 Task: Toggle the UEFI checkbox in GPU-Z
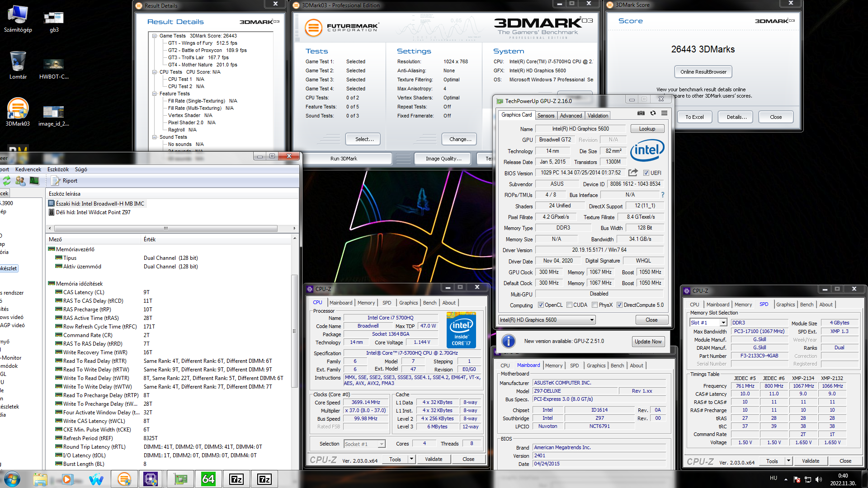646,173
